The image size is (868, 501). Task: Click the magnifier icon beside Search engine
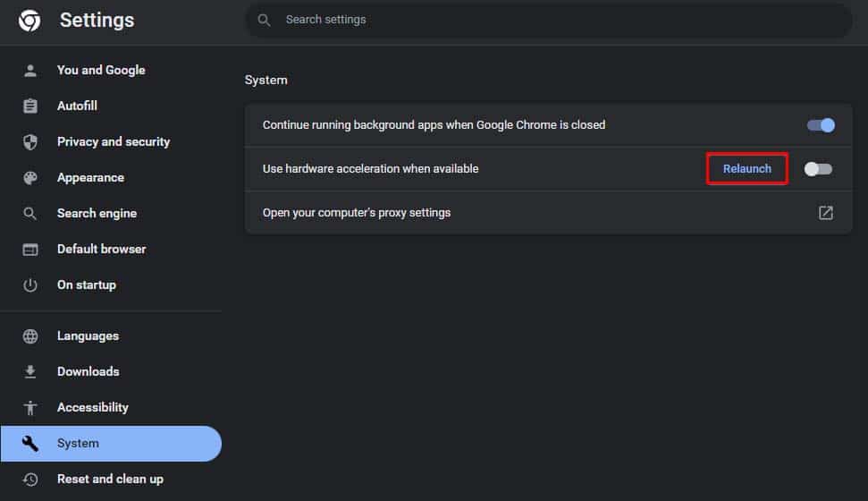coord(30,213)
